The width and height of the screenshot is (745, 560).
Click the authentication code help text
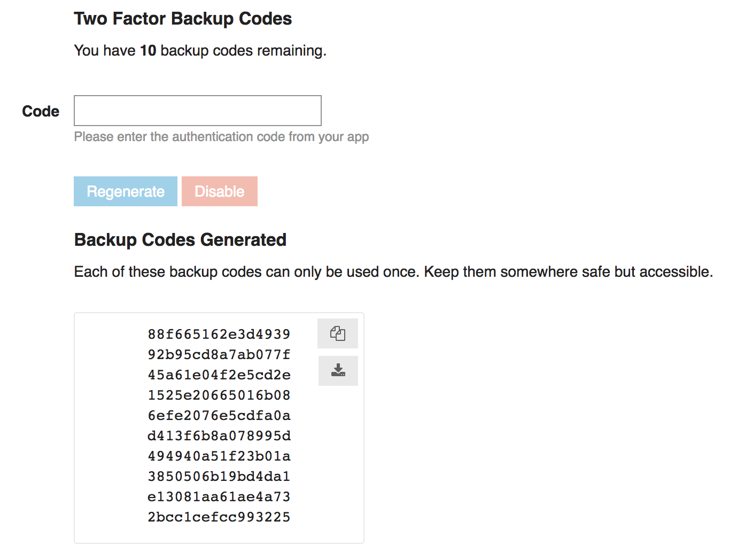tap(221, 137)
